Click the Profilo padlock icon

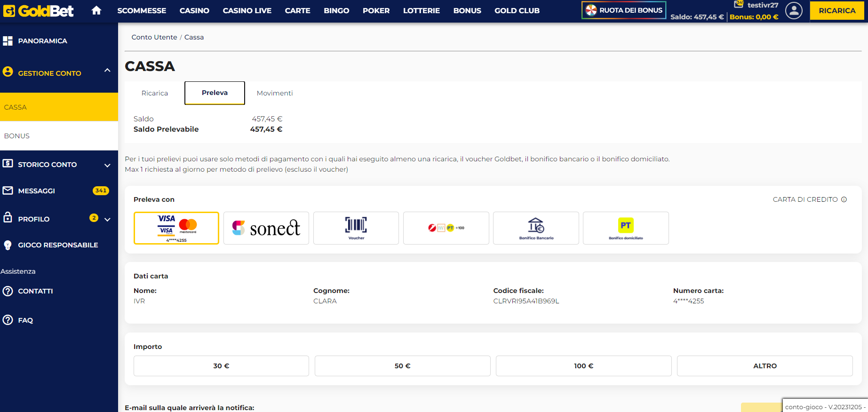point(8,217)
